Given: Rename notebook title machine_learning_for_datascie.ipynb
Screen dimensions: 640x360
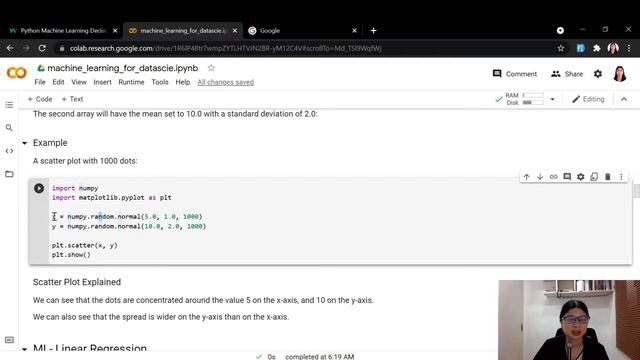Looking at the screenshot, I should point(122,68).
